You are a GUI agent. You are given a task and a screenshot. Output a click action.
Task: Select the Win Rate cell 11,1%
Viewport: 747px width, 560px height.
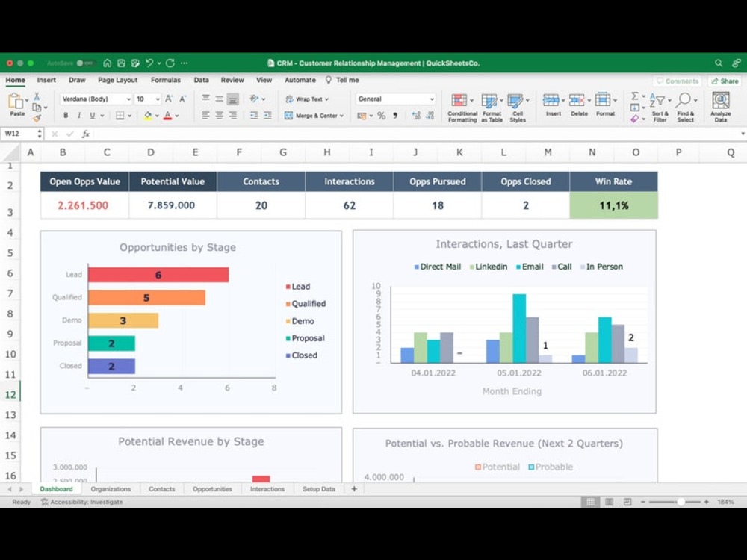click(x=613, y=205)
